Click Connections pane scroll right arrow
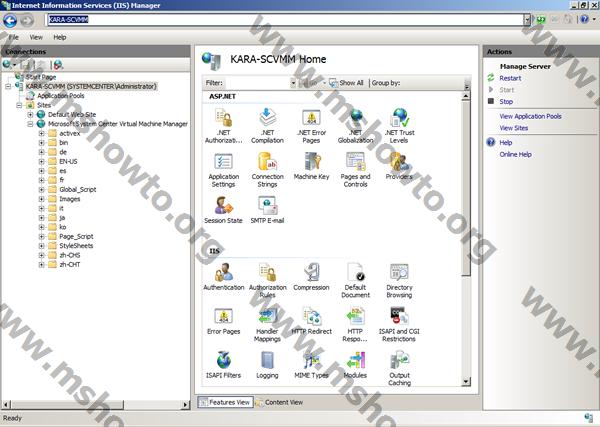The height and width of the screenshot is (427, 600). tap(185, 404)
